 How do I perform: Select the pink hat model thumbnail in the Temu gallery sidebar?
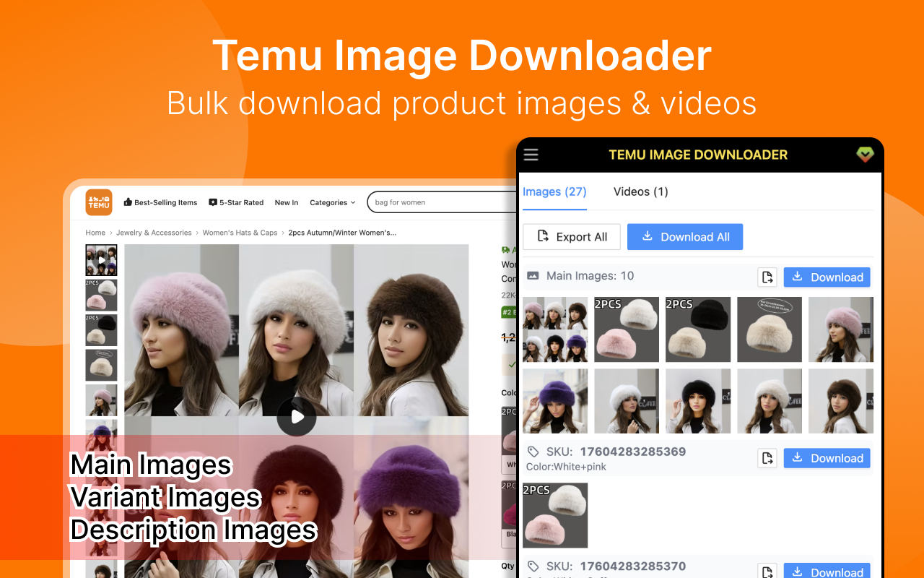coord(101,400)
